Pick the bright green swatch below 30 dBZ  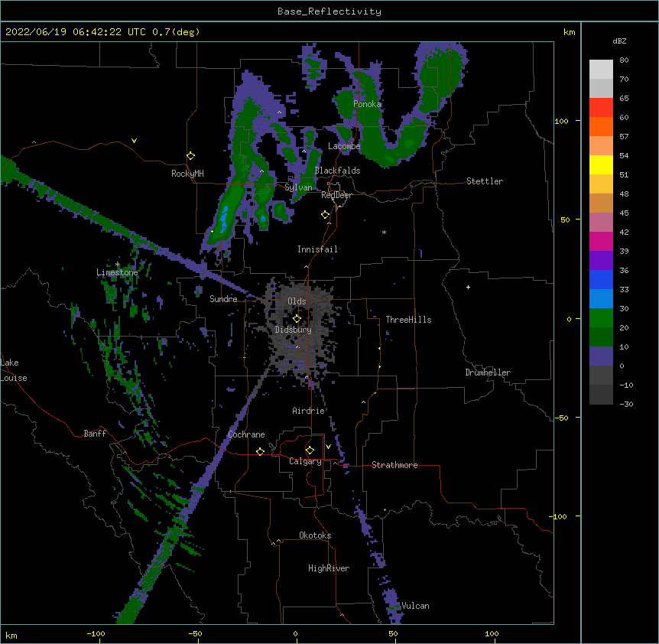601,318
